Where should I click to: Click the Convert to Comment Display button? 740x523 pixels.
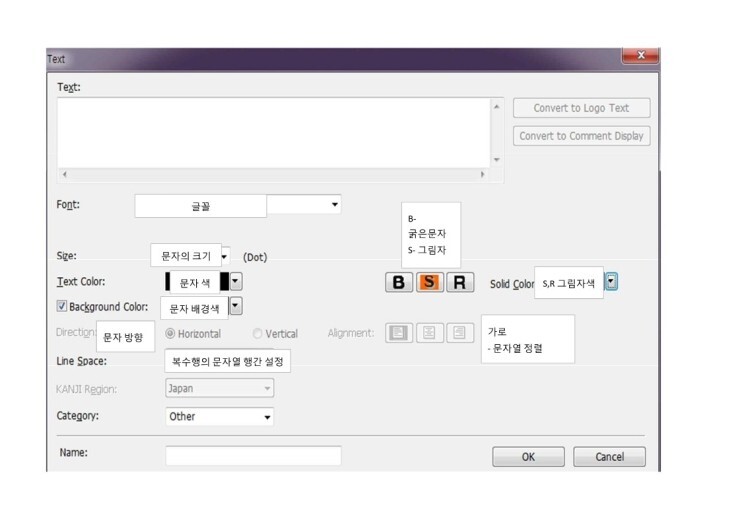[x=581, y=136]
